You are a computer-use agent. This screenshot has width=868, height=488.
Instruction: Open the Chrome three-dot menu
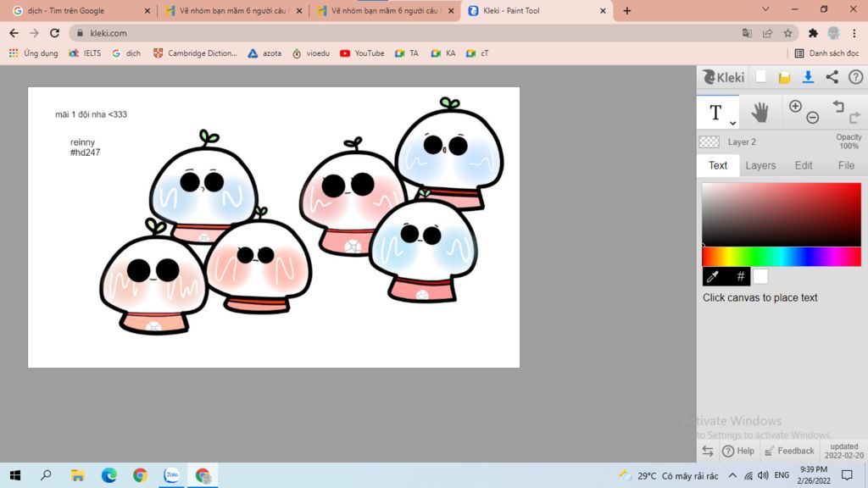click(854, 33)
